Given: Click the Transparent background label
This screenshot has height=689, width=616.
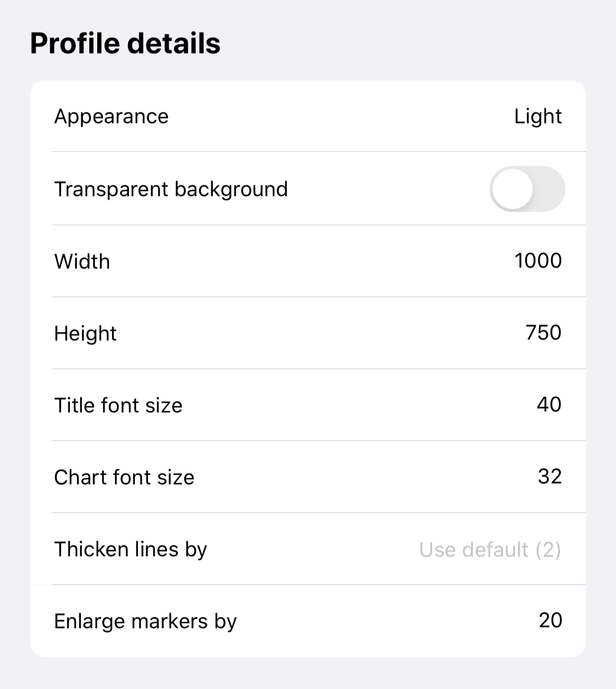Looking at the screenshot, I should (171, 189).
